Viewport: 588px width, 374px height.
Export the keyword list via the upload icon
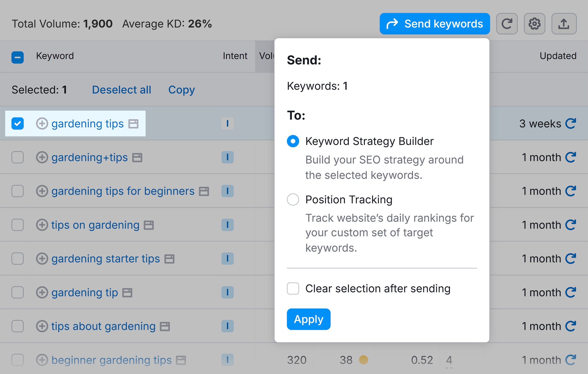564,24
